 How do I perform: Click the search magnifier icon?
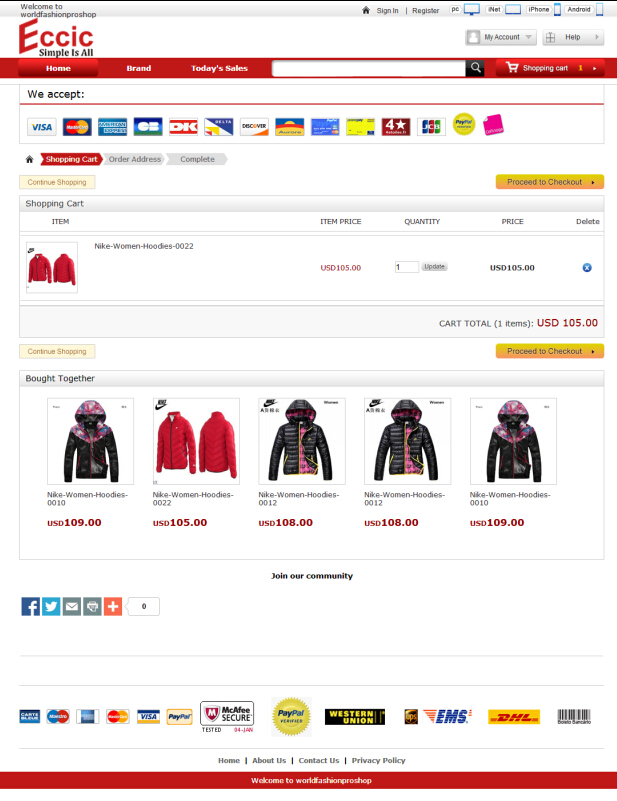pyautogui.click(x=475, y=68)
